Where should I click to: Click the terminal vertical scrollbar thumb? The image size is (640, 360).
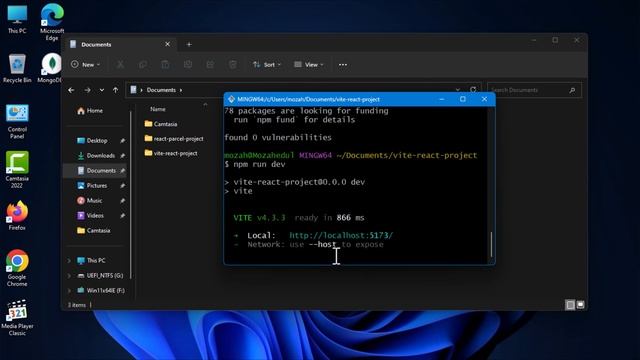[x=491, y=244]
